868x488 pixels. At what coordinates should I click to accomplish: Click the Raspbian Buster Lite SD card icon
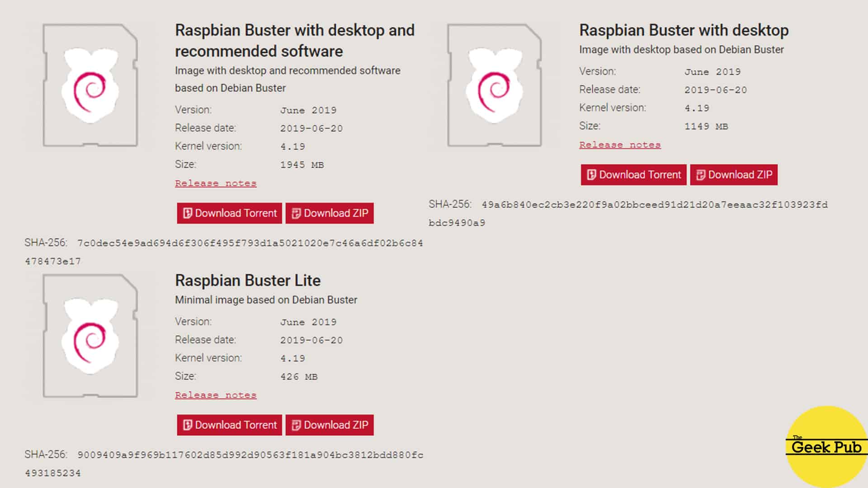coord(90,335)
